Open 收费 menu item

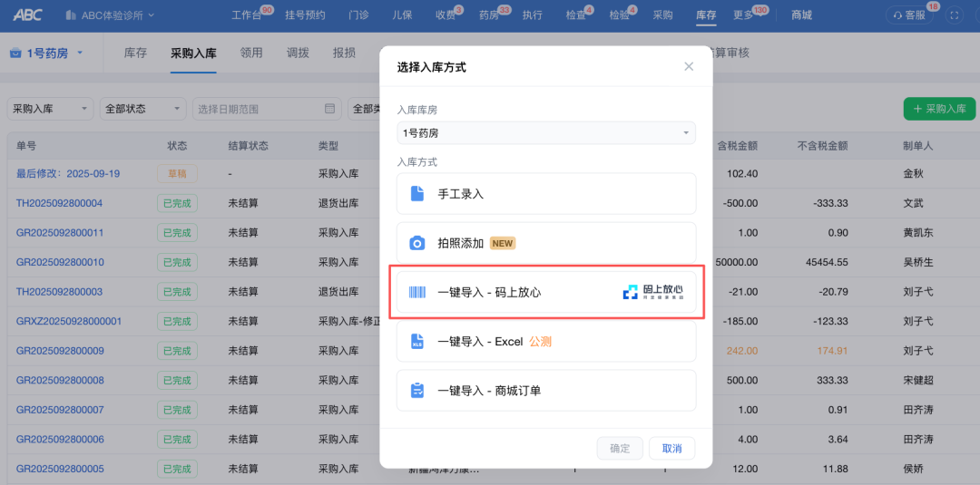[x=445, y=15]
